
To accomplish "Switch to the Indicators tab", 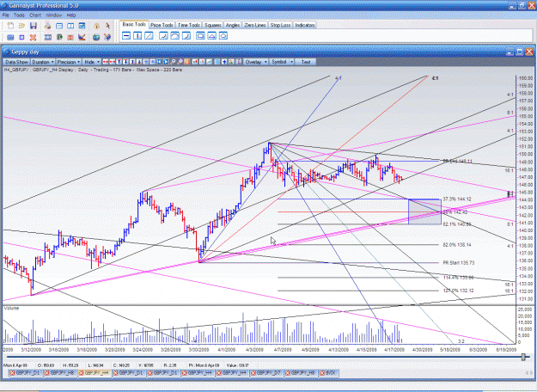I will click(305, 25).
